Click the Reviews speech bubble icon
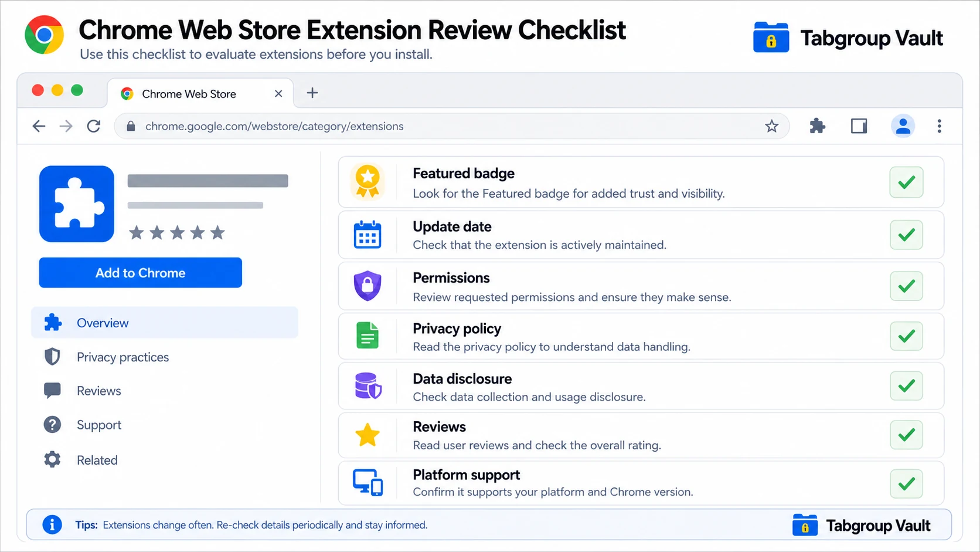The image size is (980, 552). point(53,391)
